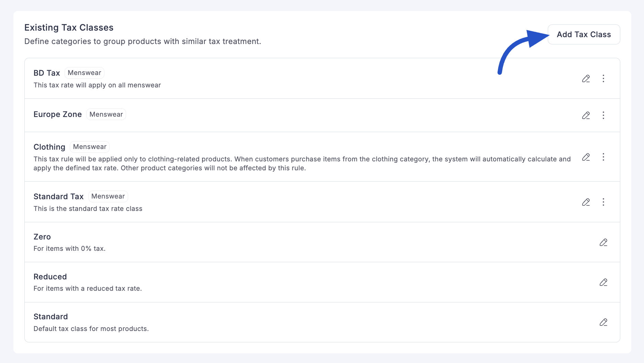644x363 pixels.
Task: Click the Menswear badge beside Standard Tax
Action: [x=108, y=196]
